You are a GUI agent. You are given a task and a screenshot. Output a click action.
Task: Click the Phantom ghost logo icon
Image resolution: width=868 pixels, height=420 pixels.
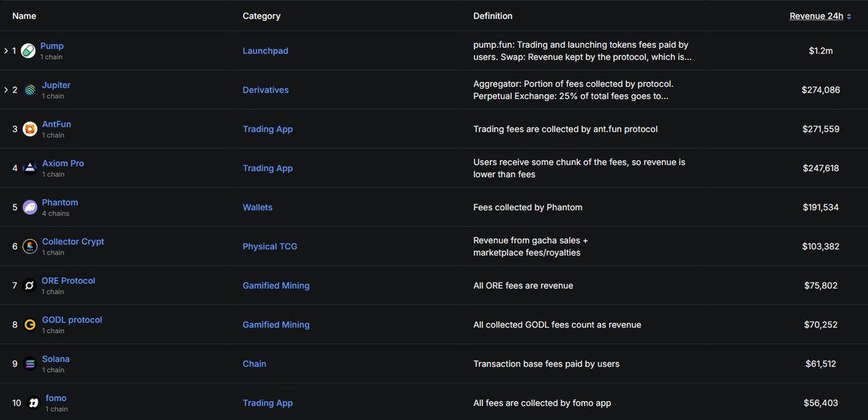pos(30,207)
